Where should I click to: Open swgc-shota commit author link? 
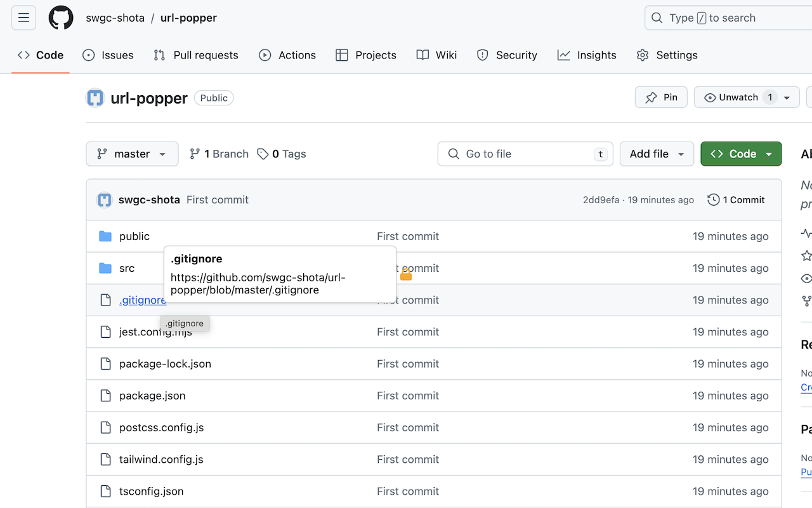click(149, 200)
